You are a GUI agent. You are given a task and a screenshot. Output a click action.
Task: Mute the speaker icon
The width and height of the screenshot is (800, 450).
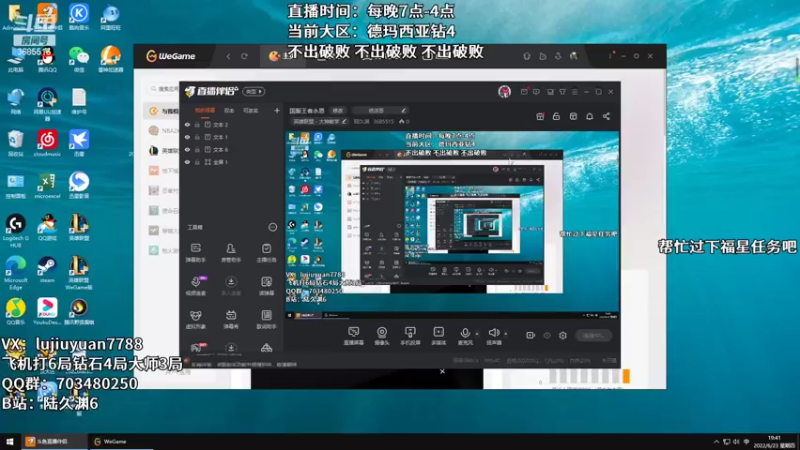pyautogui.click(x=493, y=333)
